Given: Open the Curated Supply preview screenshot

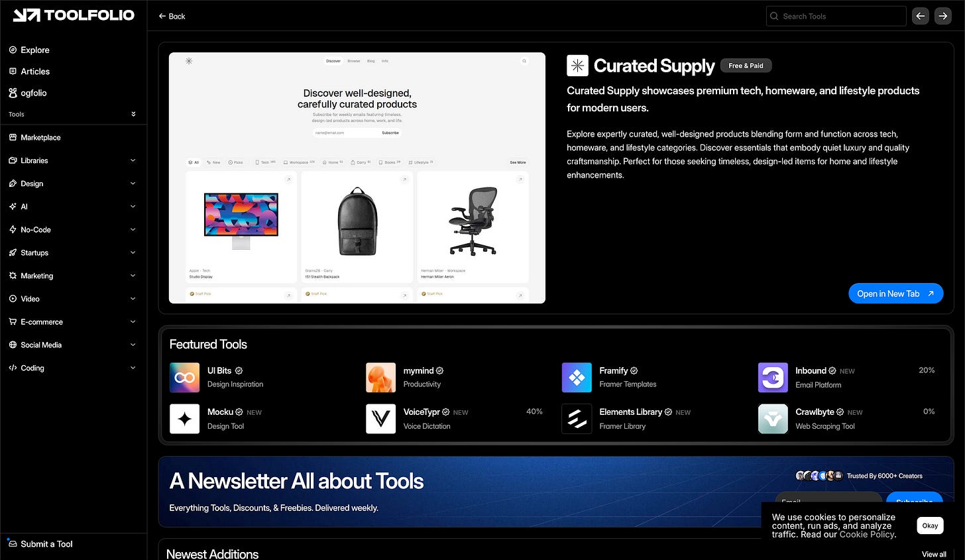Looking at the screenshot, I should click(x=357, y=178).
